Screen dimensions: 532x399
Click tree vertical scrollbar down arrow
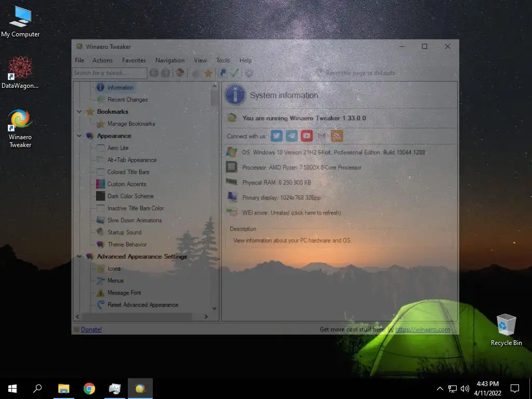coord(215,308)
